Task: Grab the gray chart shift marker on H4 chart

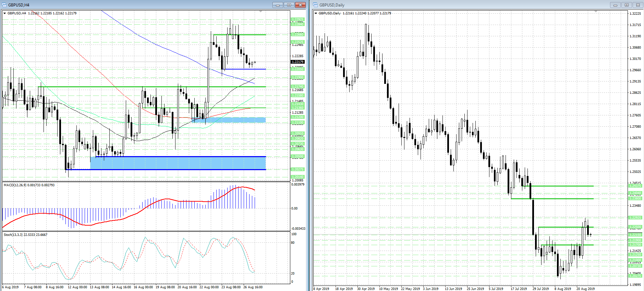Action: 261,12
